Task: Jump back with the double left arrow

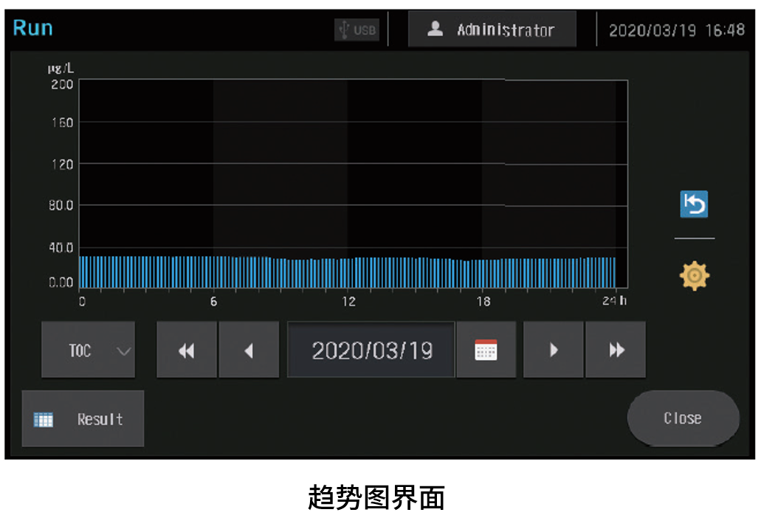Action: pyautogui.click(x=187, y=350)
